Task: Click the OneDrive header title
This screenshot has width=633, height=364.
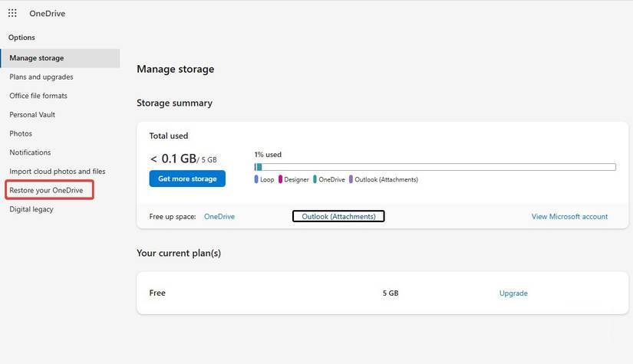Action: click(x=48, y=13)
